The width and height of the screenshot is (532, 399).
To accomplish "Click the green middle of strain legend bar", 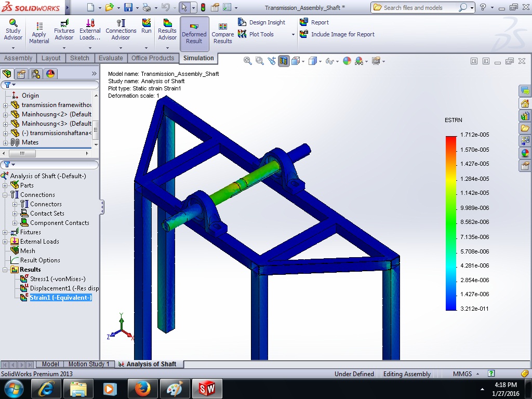I will click(451, 222).
